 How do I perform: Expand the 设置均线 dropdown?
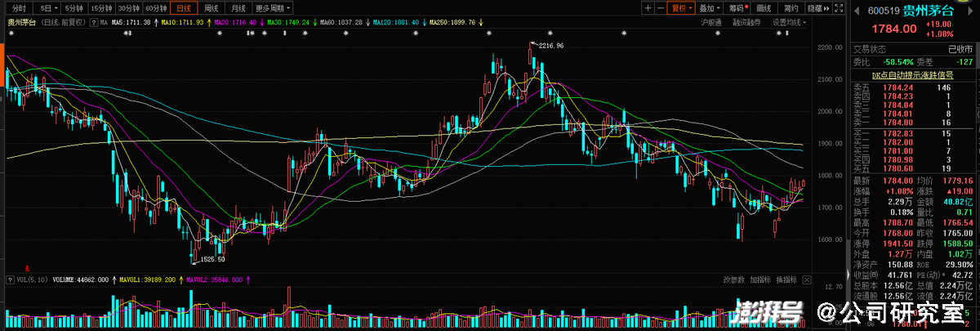tap(789, 22)
